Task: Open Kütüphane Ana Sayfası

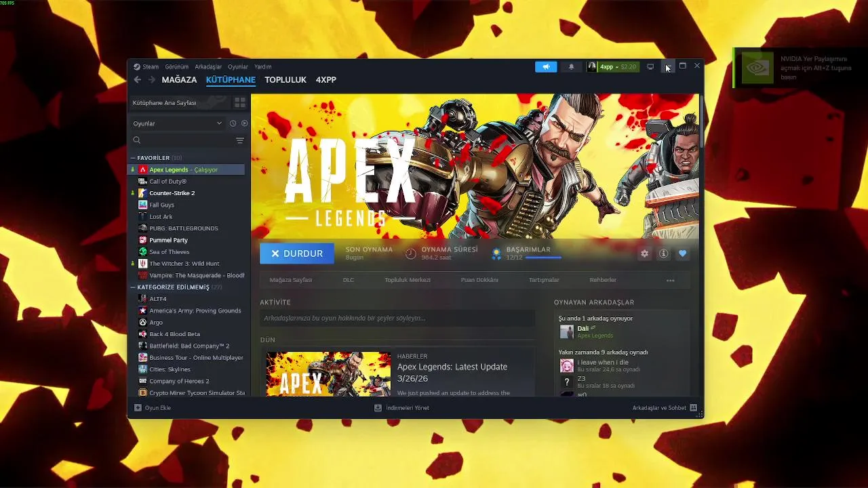Action: pos(180,102)
